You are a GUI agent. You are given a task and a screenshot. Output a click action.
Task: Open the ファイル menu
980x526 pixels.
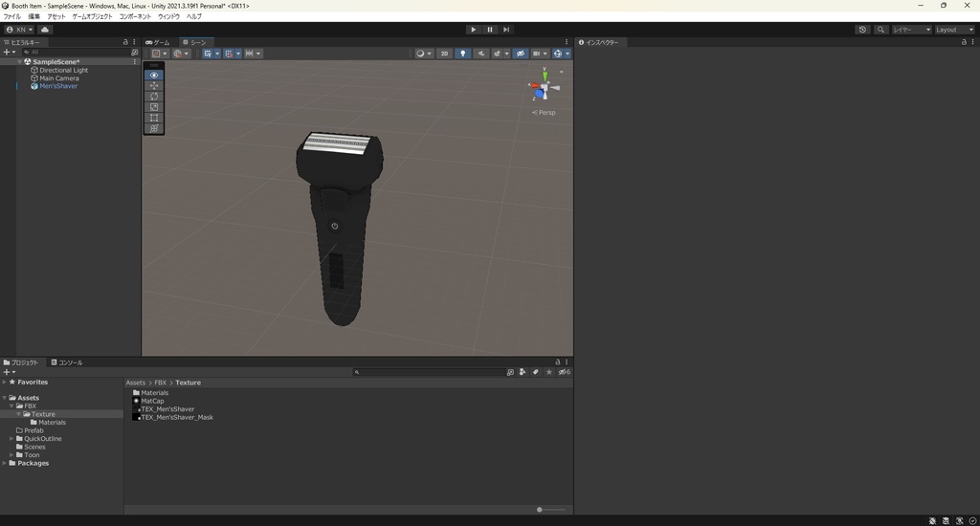coord(11,17)
